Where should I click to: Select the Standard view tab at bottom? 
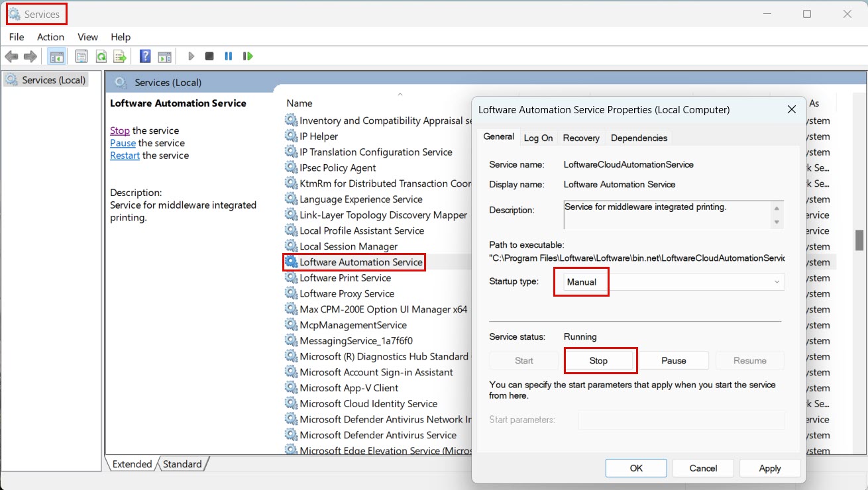click(x=182, y=464)
